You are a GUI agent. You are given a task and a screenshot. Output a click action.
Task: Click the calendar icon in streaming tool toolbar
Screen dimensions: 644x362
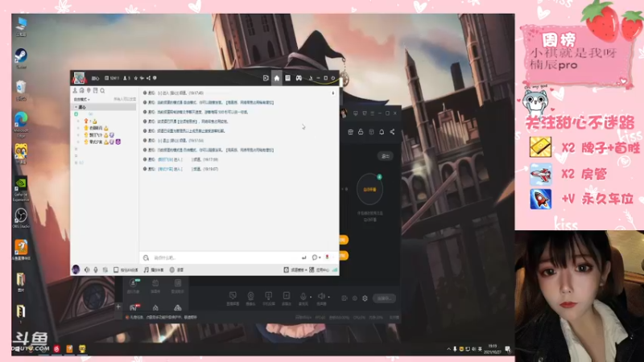[350, 132]
